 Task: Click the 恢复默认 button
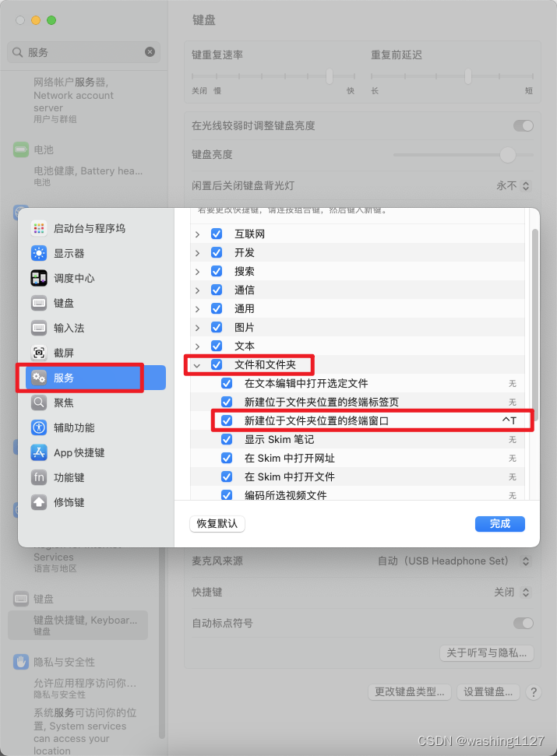(x=217, y=524)
